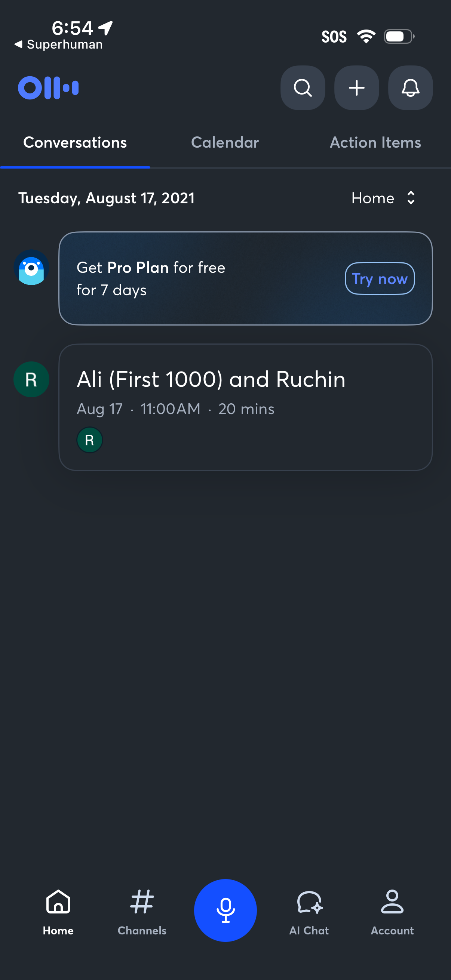This screenshot has height=980, width=451.
Task: Tap the R participant badge inside the card
Action: (x=89, y=440)
